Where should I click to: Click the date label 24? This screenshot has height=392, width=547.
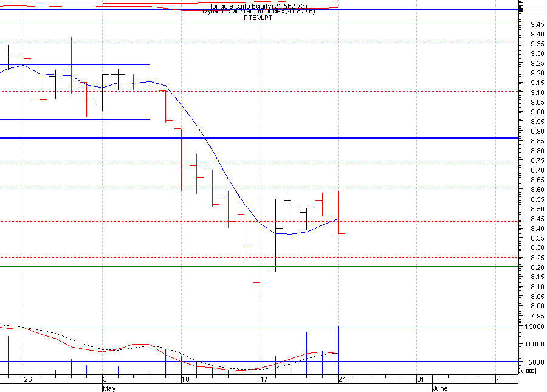(342, 379)
